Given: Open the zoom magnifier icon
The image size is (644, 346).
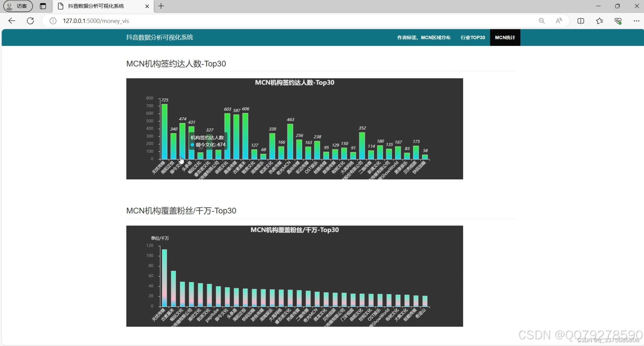Looking at the screenshot, I should point(542,21).
